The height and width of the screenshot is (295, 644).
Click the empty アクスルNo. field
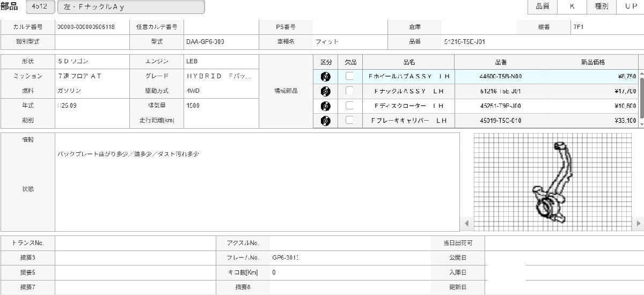point(350,243)
